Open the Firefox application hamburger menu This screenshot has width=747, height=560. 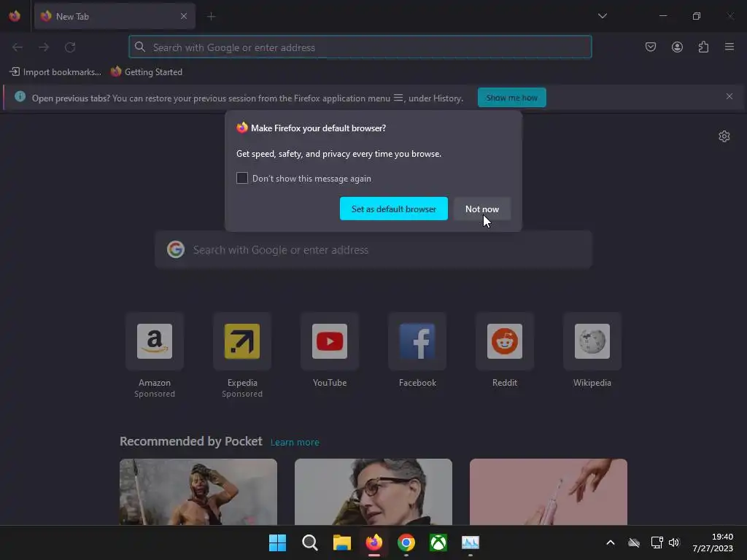729,47
